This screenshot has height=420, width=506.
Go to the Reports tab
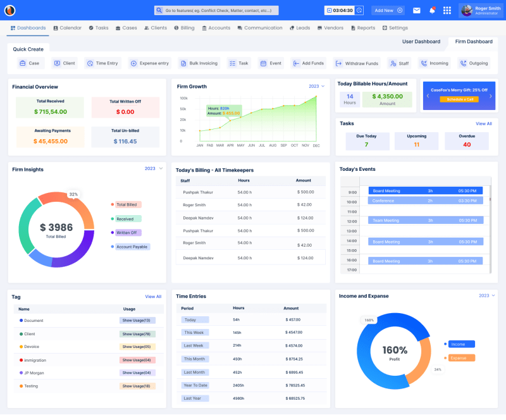(x=362, y=28)
